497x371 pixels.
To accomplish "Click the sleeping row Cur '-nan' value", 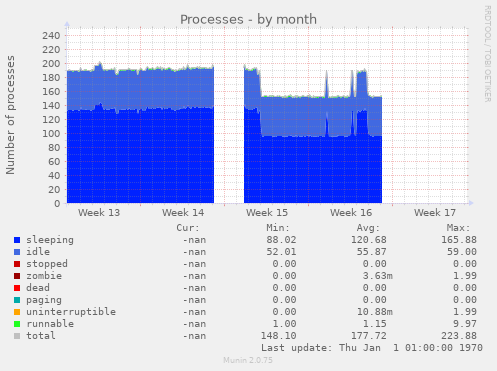I will coord(194,240).
